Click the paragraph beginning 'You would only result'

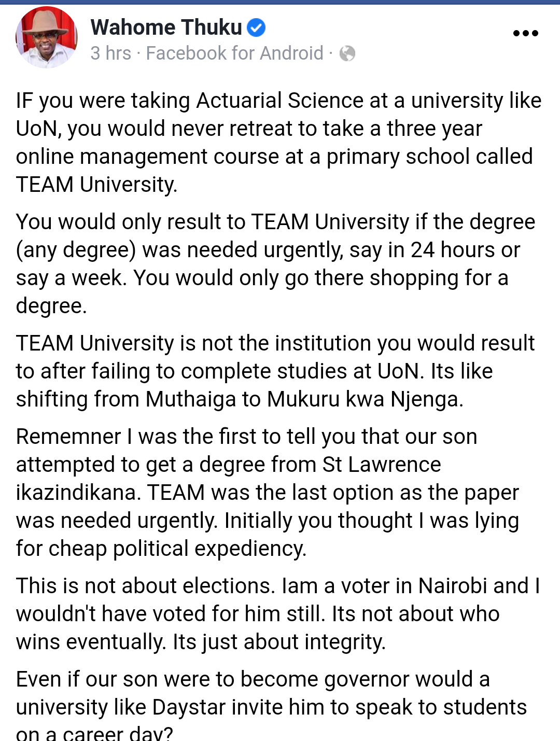tap(275, 264)
